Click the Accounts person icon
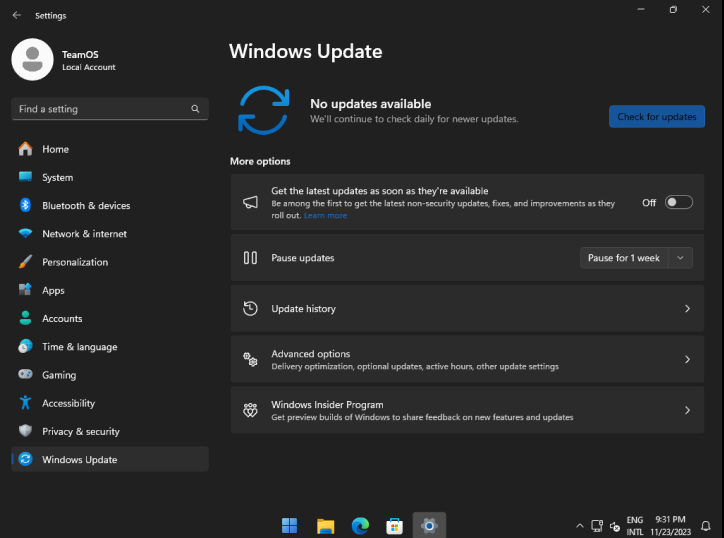The height and width of the screenshot is (538, 724). (x=25, y=318)
